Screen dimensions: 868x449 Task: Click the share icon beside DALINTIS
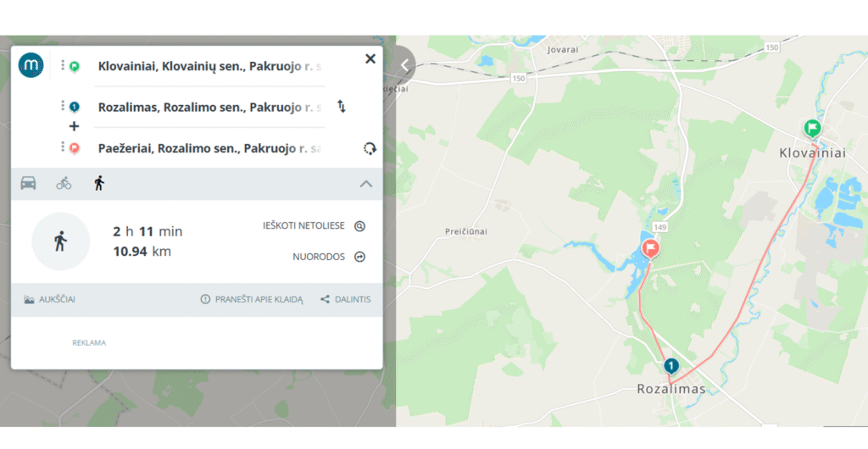coord(325,299)
